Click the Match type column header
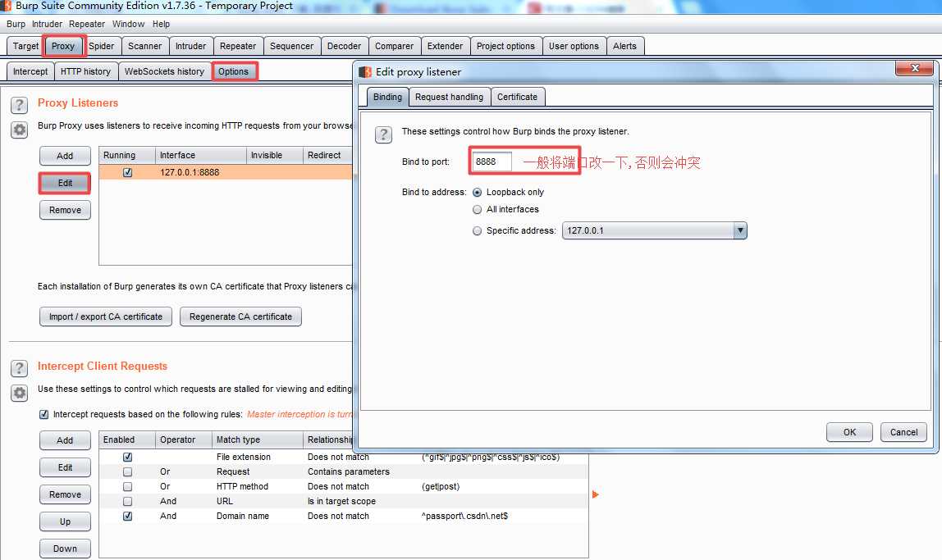The image size is (942, 560). coord(258,440)
